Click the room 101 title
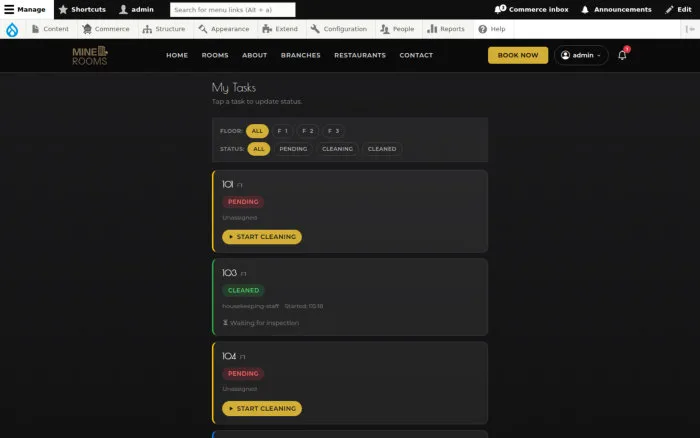Viewport: 700px width, 438px height. click(228, 184)
